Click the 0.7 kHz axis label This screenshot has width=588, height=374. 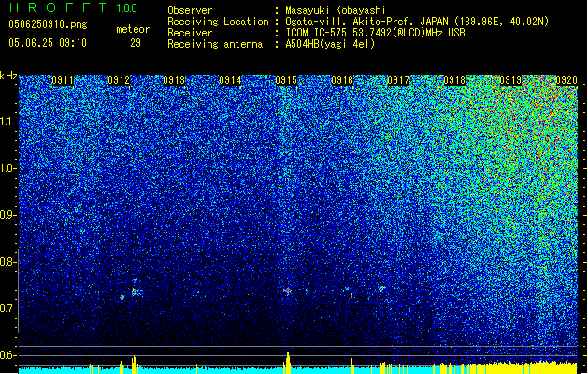[x=8, y=309]
